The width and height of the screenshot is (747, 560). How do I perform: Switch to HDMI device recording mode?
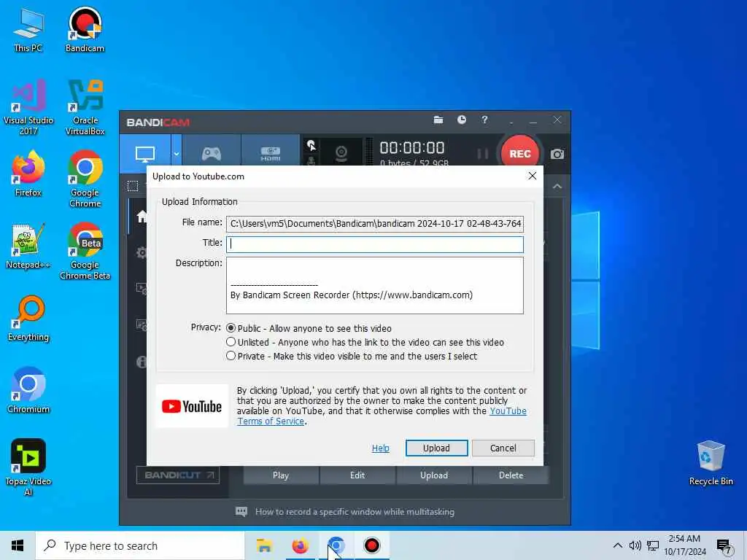point(270,154)
